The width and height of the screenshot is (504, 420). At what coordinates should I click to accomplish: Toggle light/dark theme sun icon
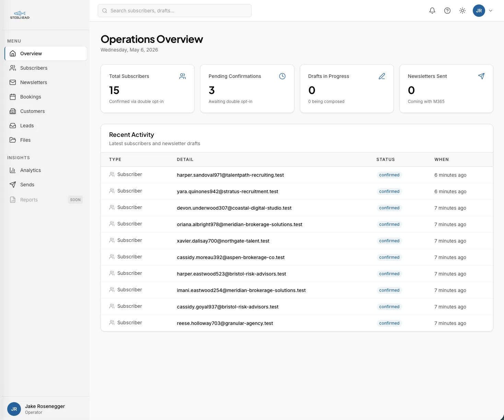[462, 11]
